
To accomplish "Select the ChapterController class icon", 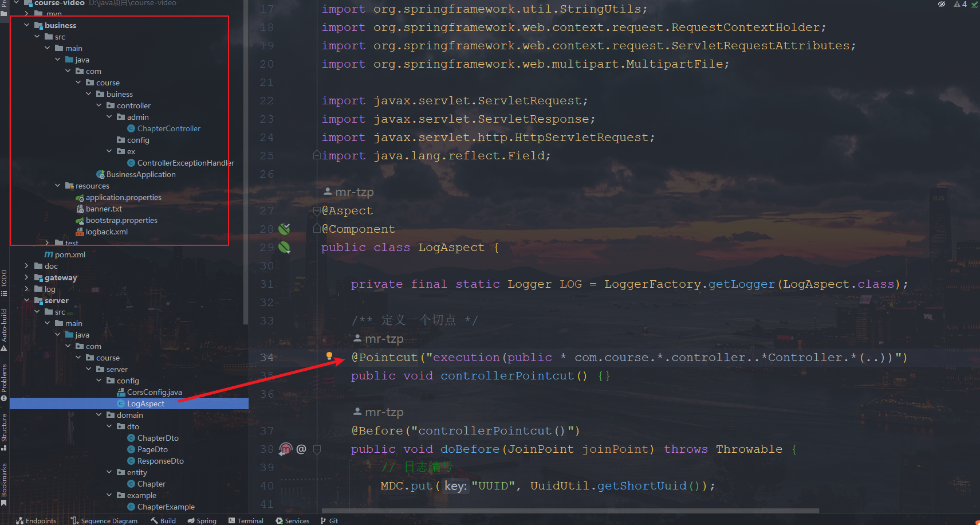I will (x=131, y=128).
